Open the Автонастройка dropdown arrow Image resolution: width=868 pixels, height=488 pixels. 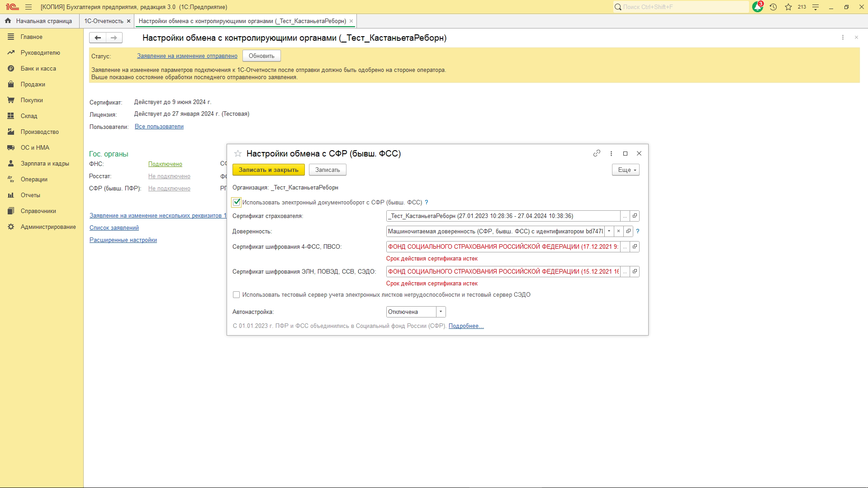[441, 312]
